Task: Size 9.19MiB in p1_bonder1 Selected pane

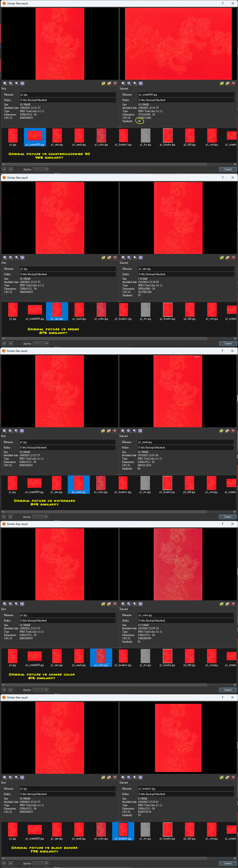Action: pos(143,799)
